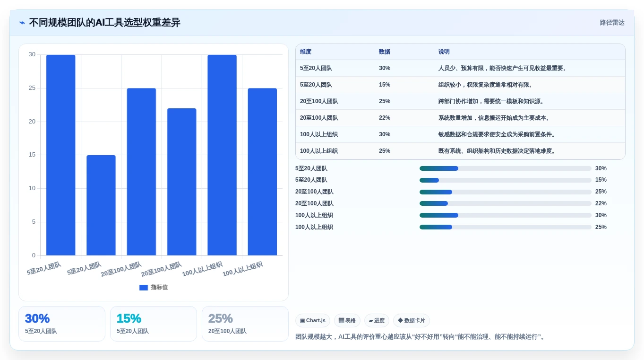Select the 15% stat card for 5至20人团队

154,324
